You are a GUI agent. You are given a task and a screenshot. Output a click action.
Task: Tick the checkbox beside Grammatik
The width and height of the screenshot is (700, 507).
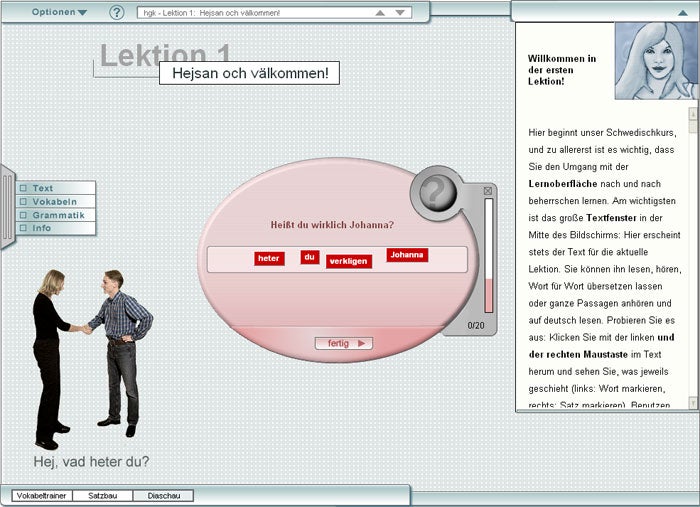tap(23, 215)
